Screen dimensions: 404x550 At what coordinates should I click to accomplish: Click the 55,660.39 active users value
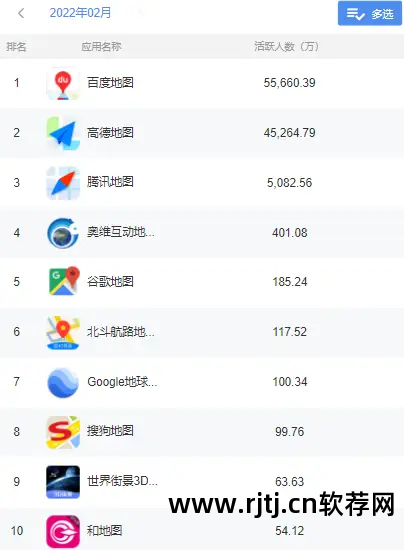(x=290, y=83)
